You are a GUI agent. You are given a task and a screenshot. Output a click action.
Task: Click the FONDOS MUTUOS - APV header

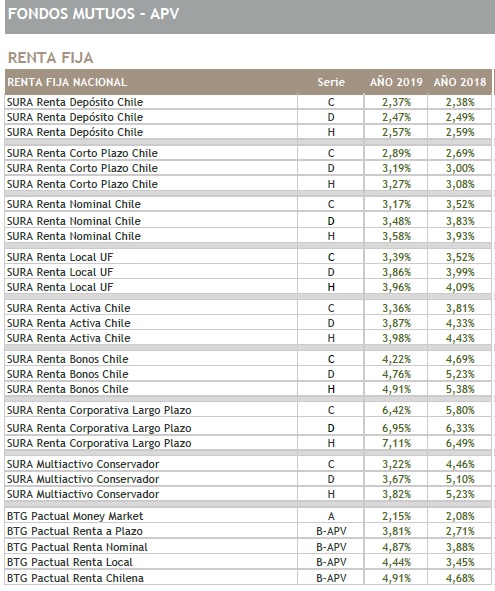coord(93,14)
